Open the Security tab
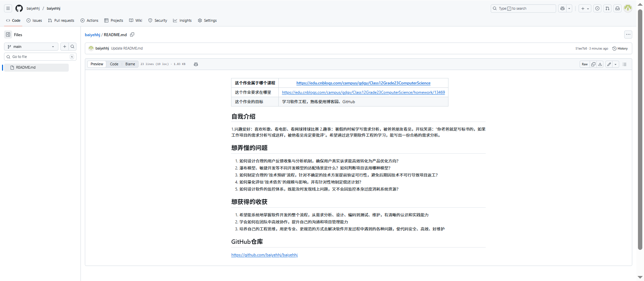The image size is (644, 281). click(x=158, y=20)
